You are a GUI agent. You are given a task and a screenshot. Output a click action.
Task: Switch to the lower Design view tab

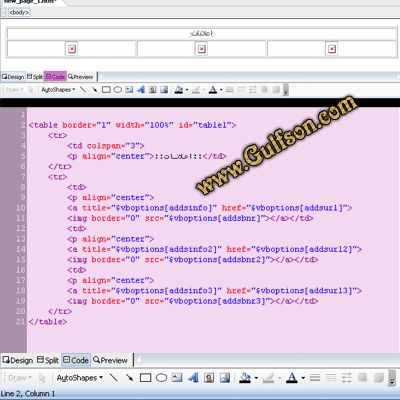click(x=18, y=360)
